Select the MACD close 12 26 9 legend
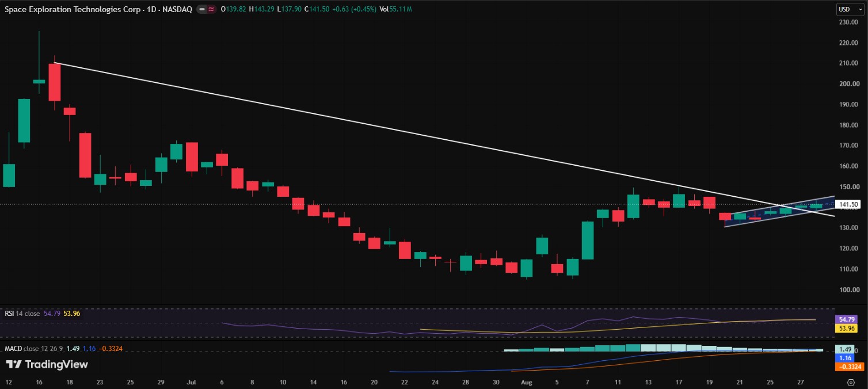 34,348
